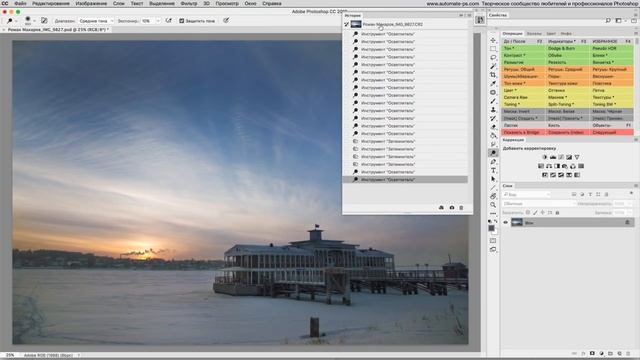Delete current state in History panel

point(461,208)
